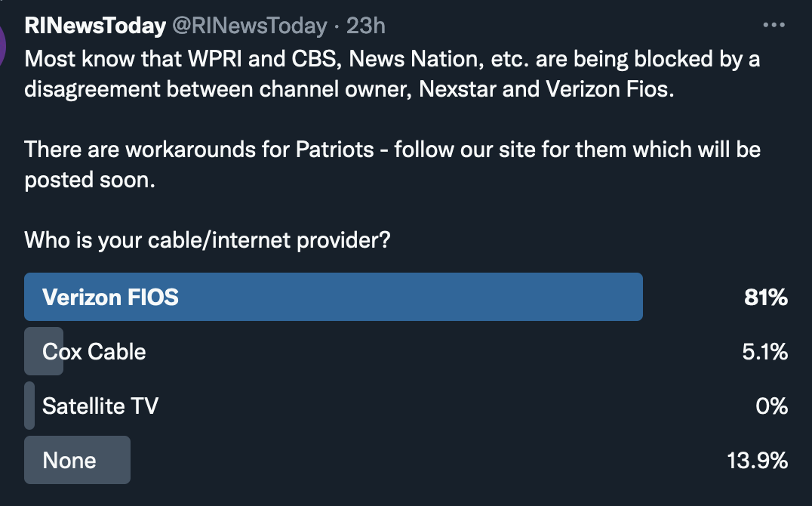The width and height of the screenshot is (812, 506).
Task: Click the thin Satellite TV result bar
Action: [x=29, y=406]
